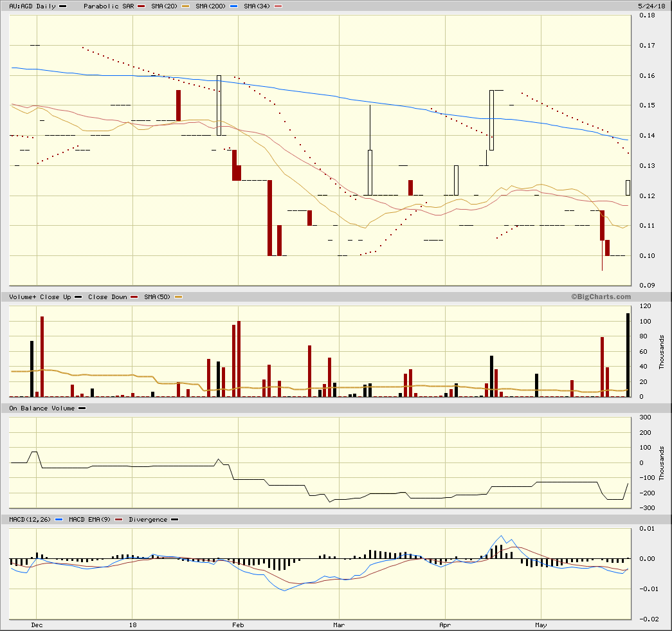This screenshot has width=672, height=631.
Task: Click the 40 volume axis label
Action: [643, 367]
